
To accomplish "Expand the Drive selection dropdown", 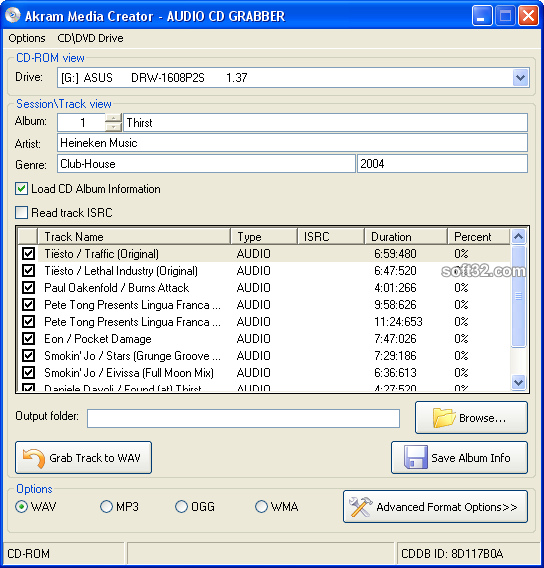I will [520, 78].
